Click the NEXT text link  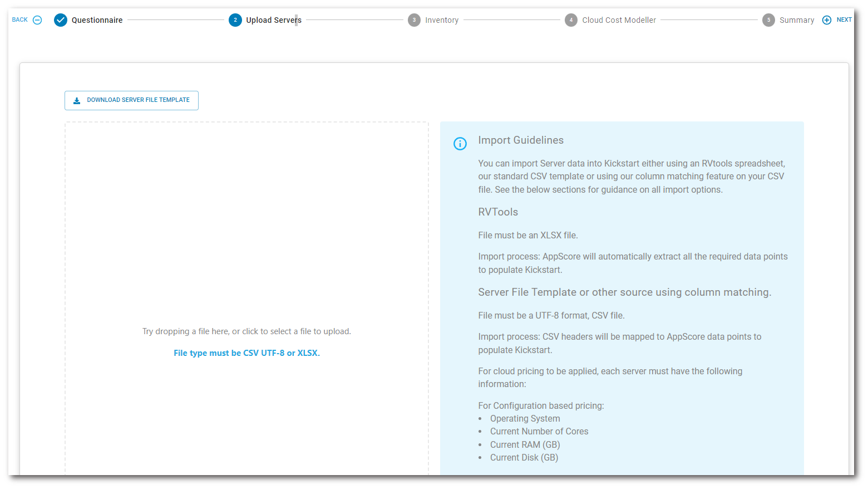pyautogui.click(x=844, y=20)
